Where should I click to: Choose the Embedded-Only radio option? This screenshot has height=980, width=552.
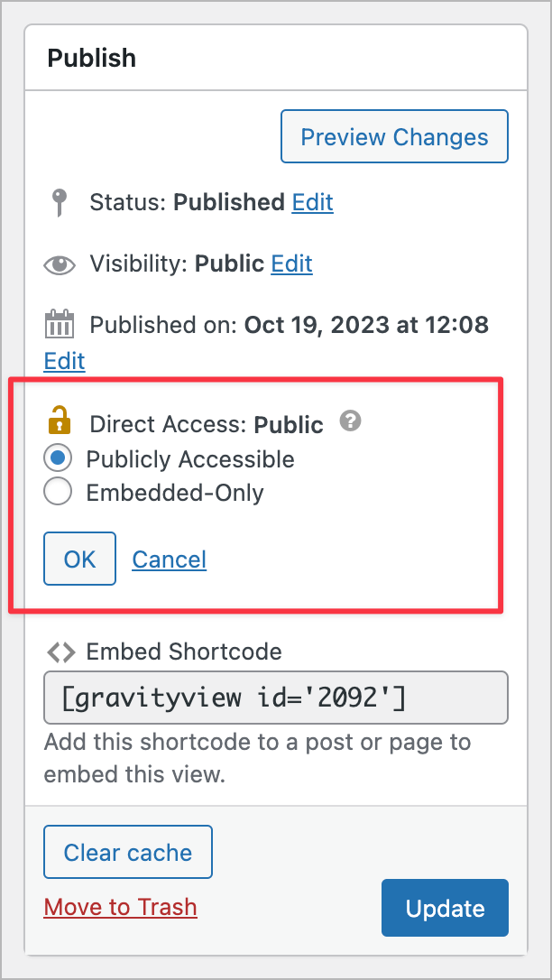(58, 493)
